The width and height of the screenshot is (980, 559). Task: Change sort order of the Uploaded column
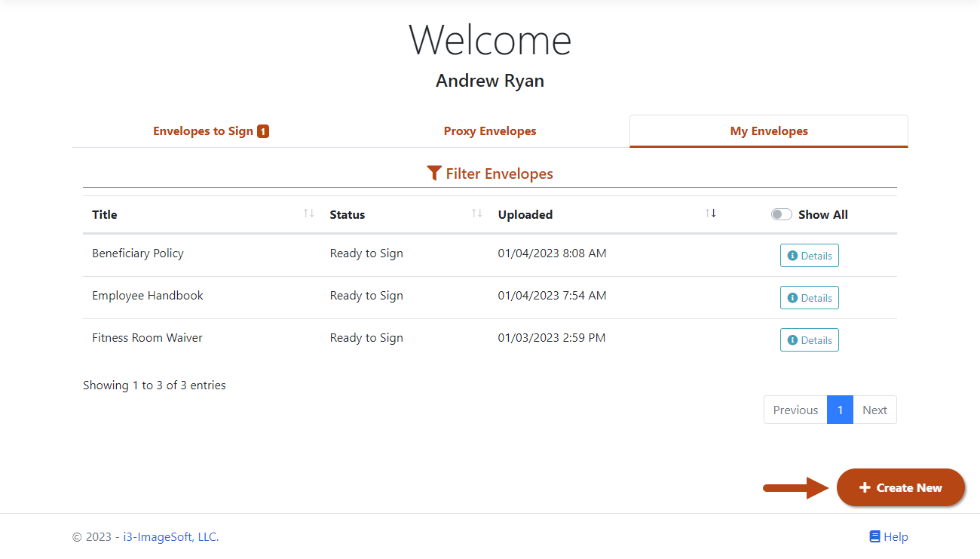click(711, 213)
